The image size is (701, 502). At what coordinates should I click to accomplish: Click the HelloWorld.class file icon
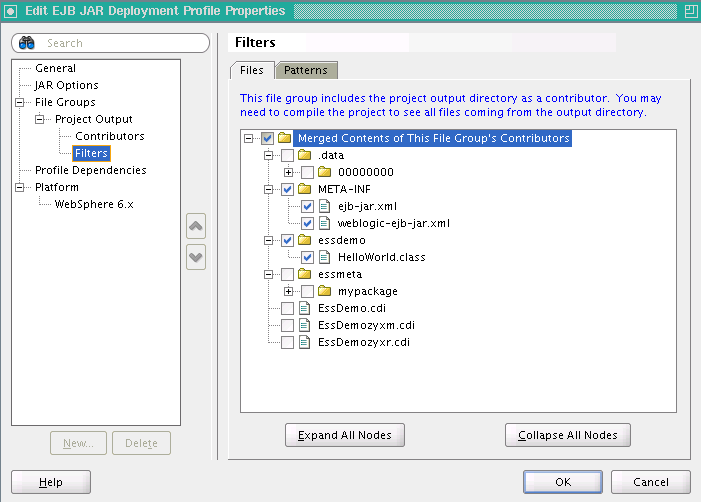[325, 257]
